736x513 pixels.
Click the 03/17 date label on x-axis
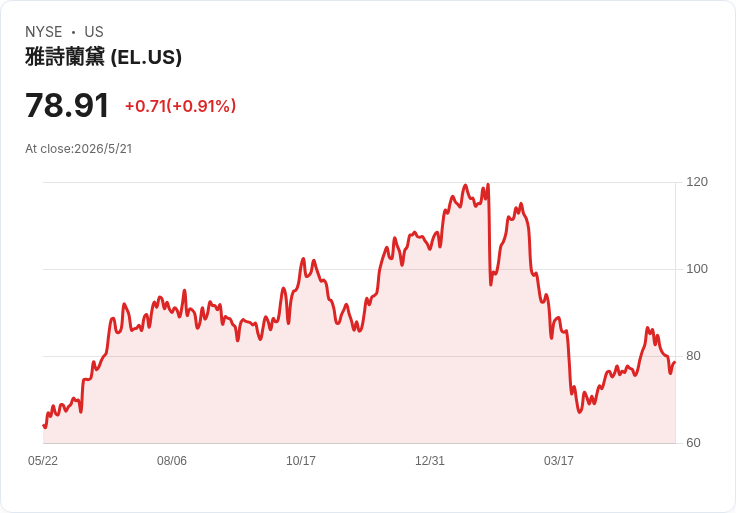point(559,460)
